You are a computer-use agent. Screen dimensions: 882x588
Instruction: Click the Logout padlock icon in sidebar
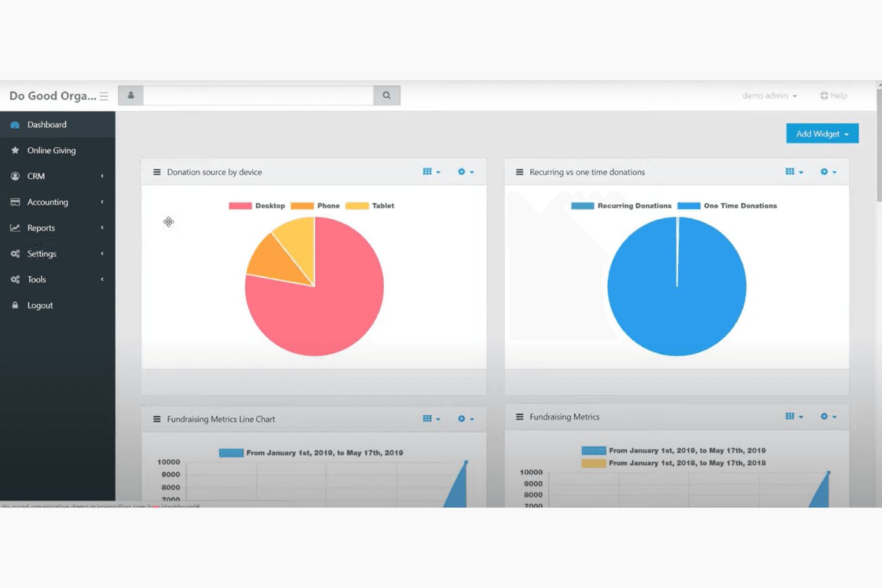tap(15, 305)
